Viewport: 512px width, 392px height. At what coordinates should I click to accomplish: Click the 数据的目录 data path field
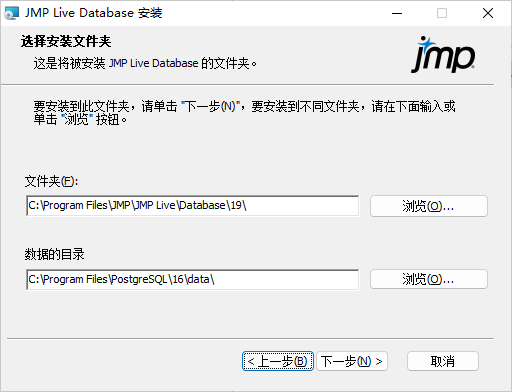(x=193, y=279)
